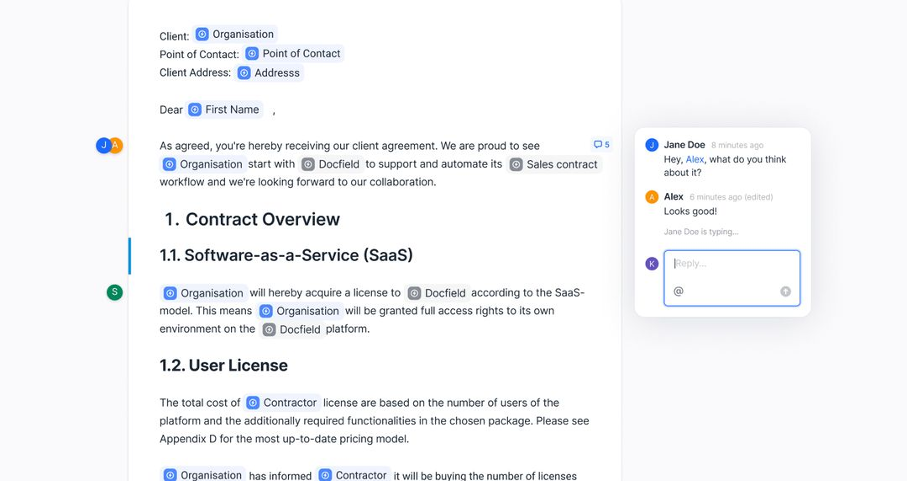
Task: Select the First Name field chip
Action: click(x=225, y=109)
